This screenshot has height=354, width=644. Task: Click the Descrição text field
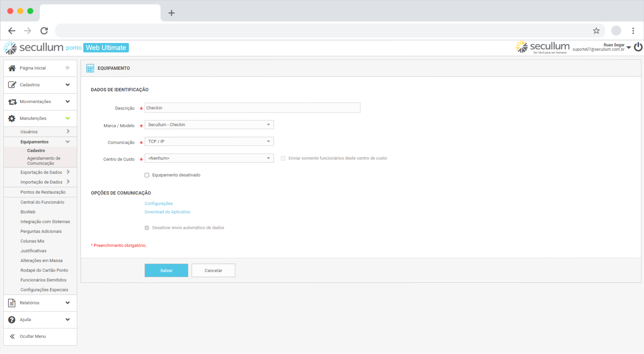[252, 108]
